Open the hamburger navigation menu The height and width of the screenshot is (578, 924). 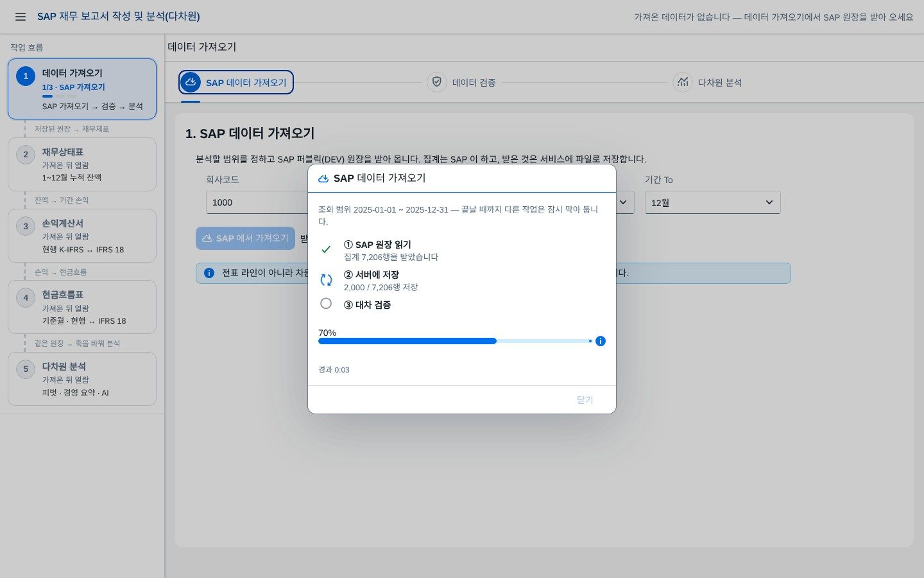tap(21, 17)
